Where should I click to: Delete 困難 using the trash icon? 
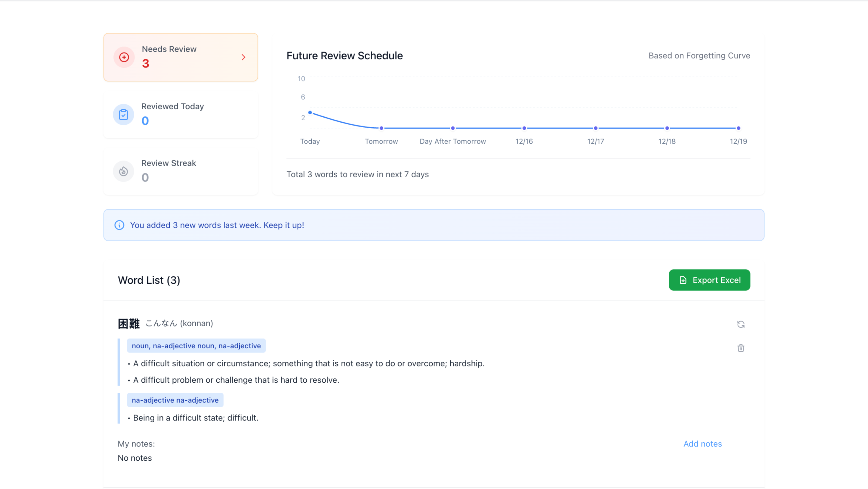click(x=741, y=348)
